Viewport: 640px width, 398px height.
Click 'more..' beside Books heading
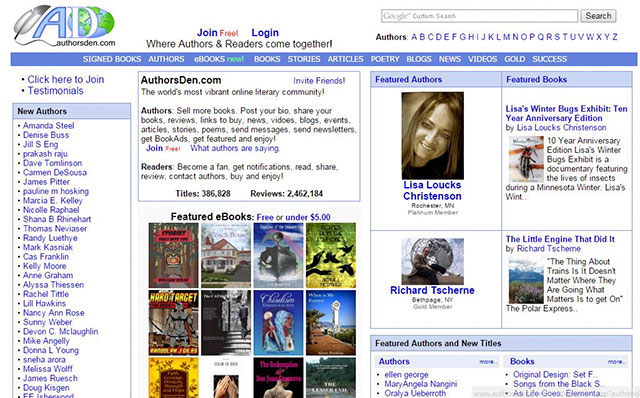point(616,362)
